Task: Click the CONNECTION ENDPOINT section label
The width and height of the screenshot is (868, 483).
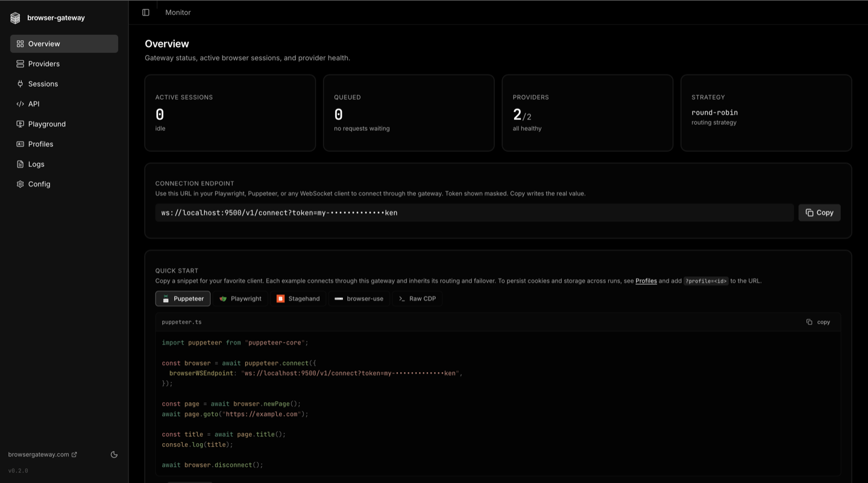Action: pyautogui.click(x=195, y=184)
